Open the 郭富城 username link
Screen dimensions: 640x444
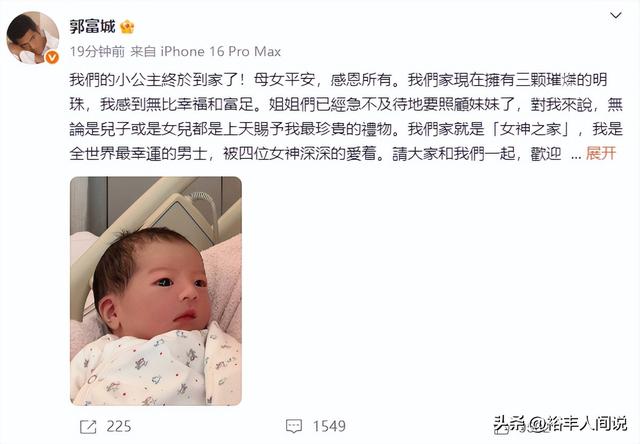coord(93,27)
